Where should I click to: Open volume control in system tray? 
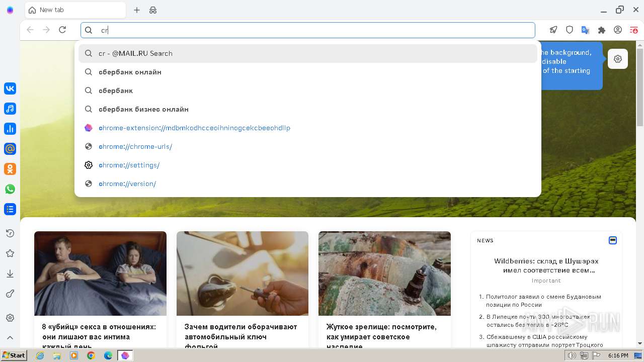coord(572,355)
